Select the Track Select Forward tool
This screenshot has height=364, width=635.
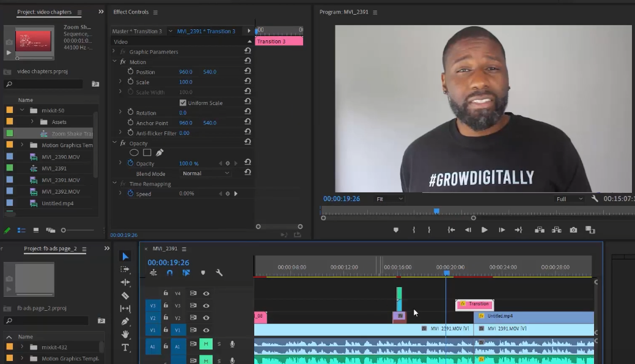click(x=125, y=269)
